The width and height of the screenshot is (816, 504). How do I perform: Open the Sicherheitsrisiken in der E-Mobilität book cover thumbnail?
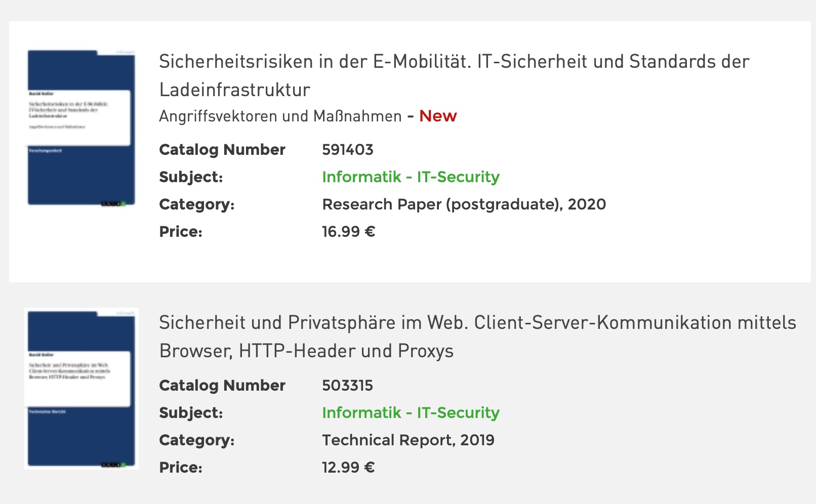(81, 128)
